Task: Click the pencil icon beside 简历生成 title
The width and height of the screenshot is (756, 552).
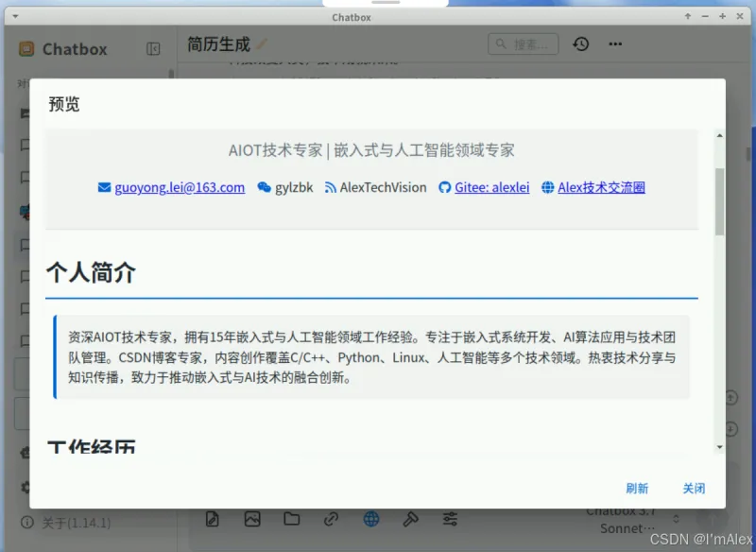Action: coord(262,44)
